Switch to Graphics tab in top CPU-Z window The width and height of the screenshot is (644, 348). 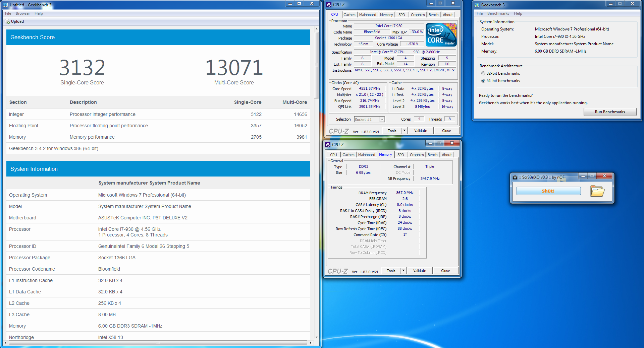[x=418, y=15]
